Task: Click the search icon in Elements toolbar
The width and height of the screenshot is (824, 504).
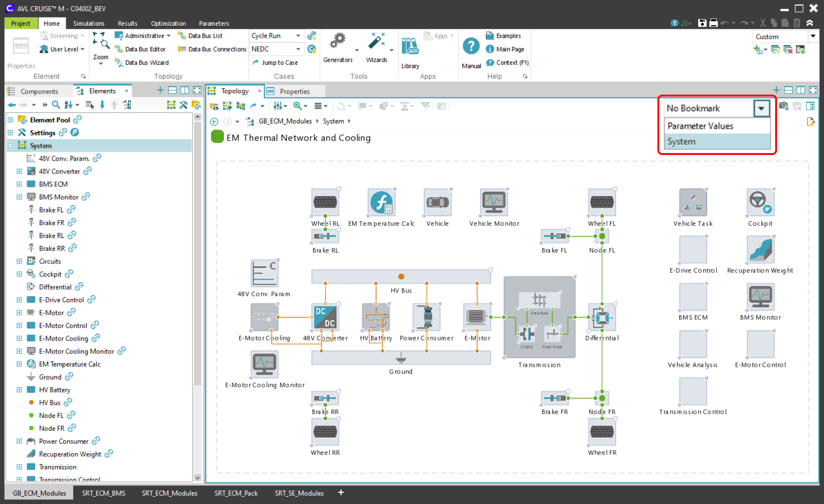Action: point(56,105)
